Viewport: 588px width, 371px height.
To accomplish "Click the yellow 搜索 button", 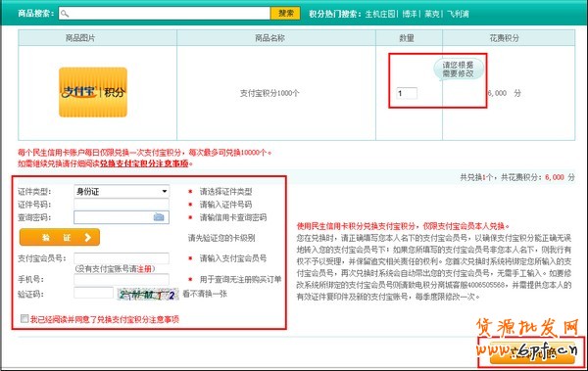I will click(285, 14).
